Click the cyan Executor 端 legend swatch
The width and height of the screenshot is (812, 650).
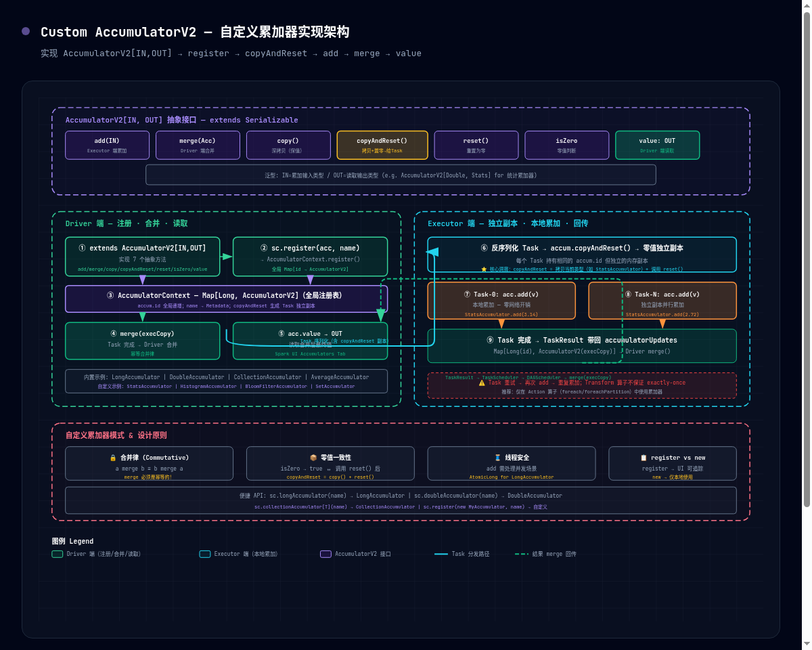205,554
